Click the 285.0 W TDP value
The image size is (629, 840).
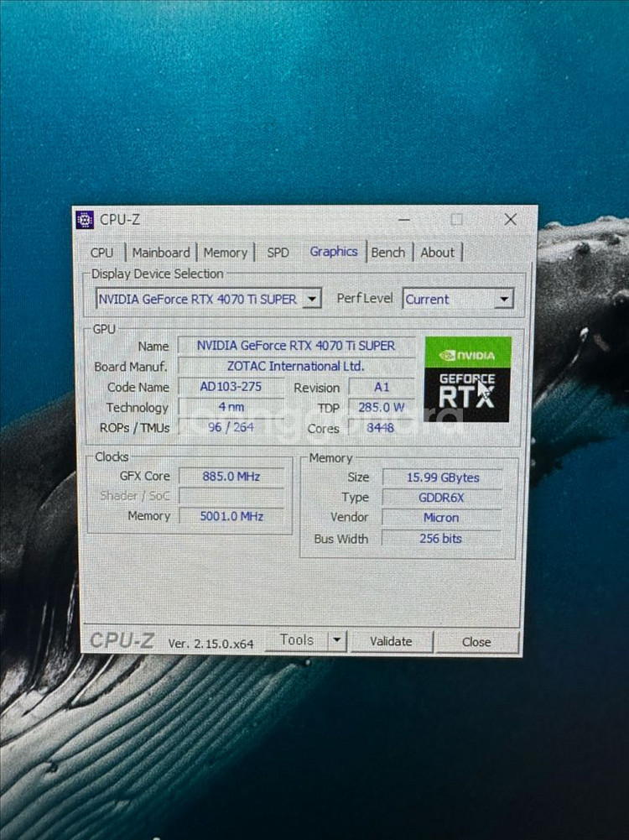pyautogui.click(x=382, y=408)
